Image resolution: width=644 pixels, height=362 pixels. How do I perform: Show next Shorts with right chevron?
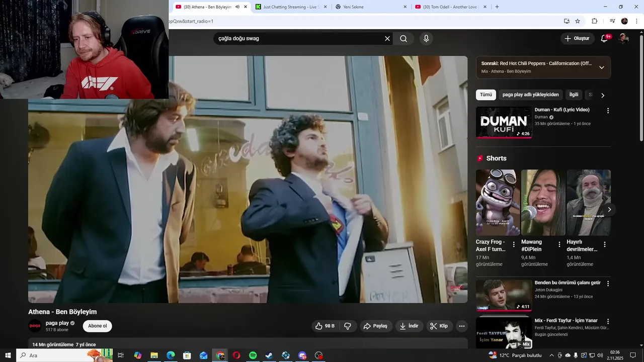(x=609, y=209)
